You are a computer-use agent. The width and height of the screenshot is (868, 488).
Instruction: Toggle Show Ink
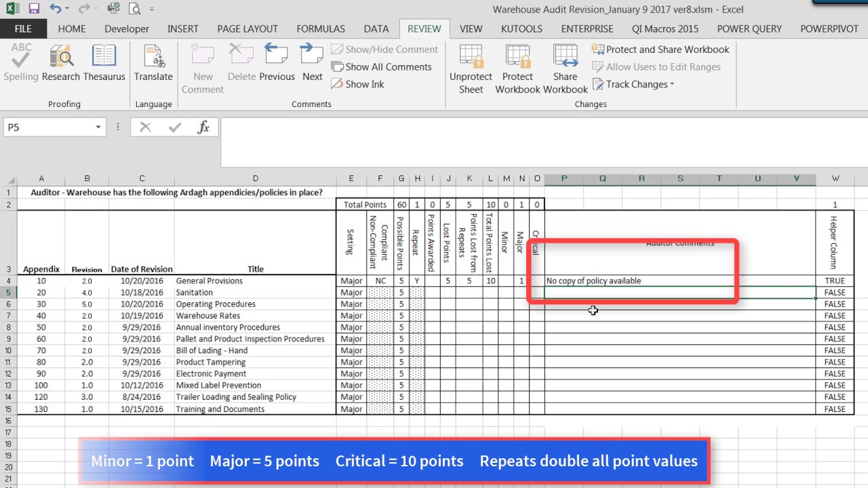[357, 84]
